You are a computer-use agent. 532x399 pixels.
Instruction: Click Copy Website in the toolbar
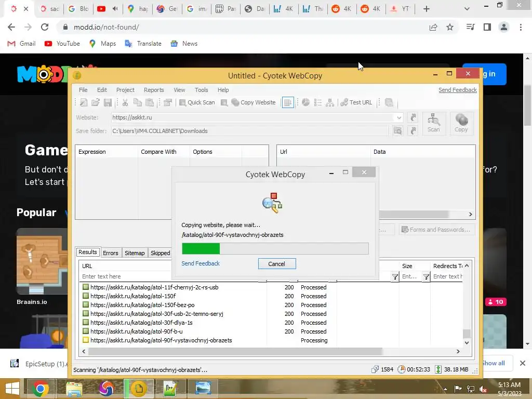[254, 102]
